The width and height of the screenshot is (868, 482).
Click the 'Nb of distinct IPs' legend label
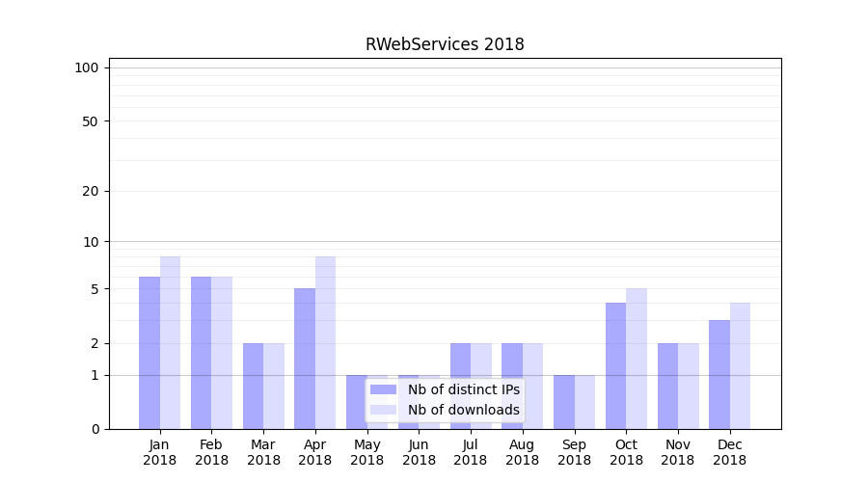tap(463, 389)
